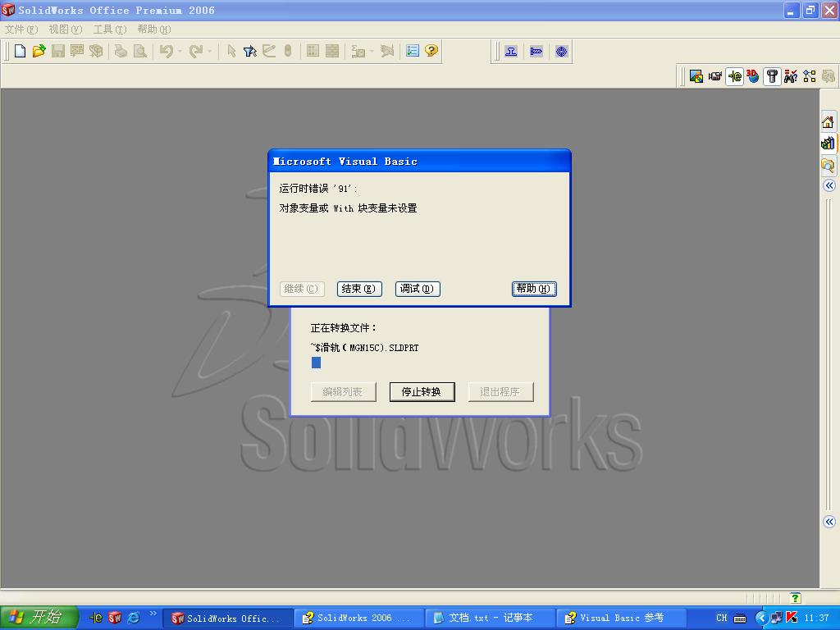Open SolidWorks Resources home tab
This screenshot has width=840, height=630.
click(x=829, y=122)
